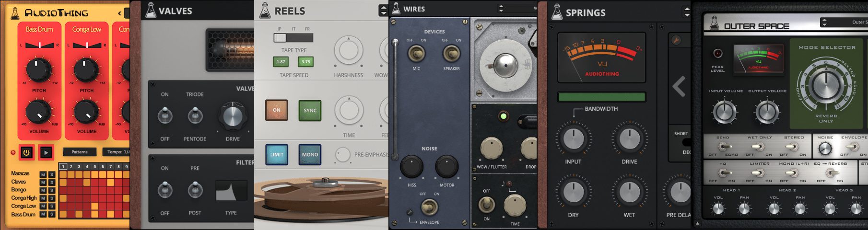
Task: Toggle the Stereo switch in Outer Space
Action: 793,147
